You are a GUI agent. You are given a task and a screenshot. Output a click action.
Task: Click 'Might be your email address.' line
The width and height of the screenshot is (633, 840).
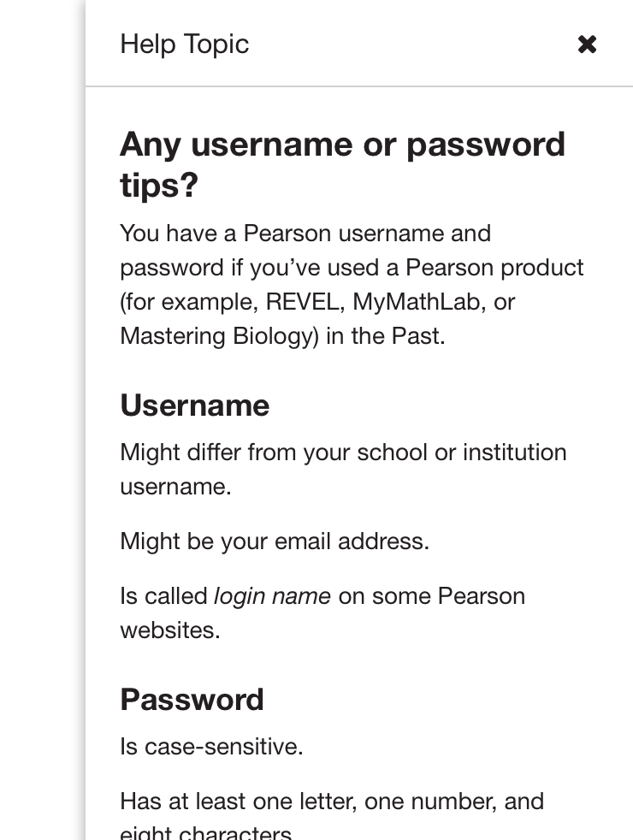pos(275,541)
